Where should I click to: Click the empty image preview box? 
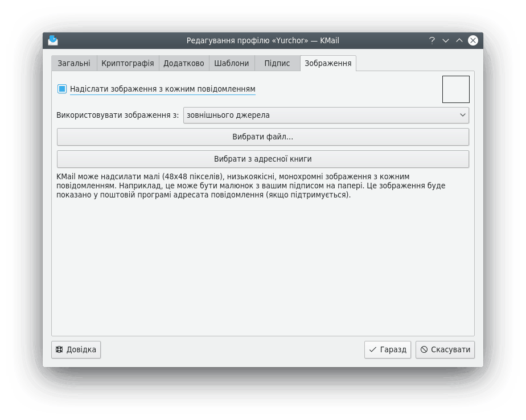coord(455,89)
